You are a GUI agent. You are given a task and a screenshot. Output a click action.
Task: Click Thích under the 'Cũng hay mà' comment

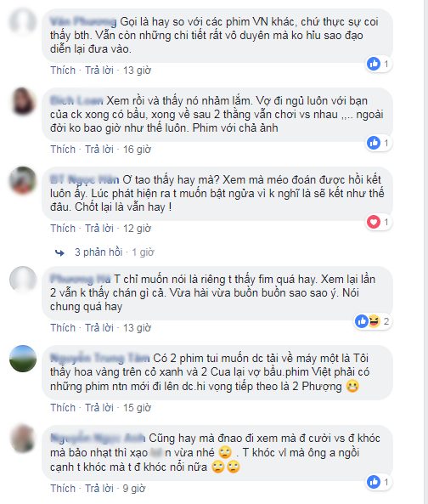pos(63,488)
